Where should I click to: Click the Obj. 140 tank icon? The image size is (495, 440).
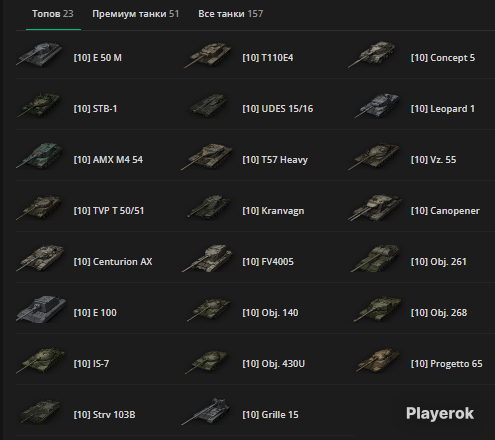coord(209,310)
